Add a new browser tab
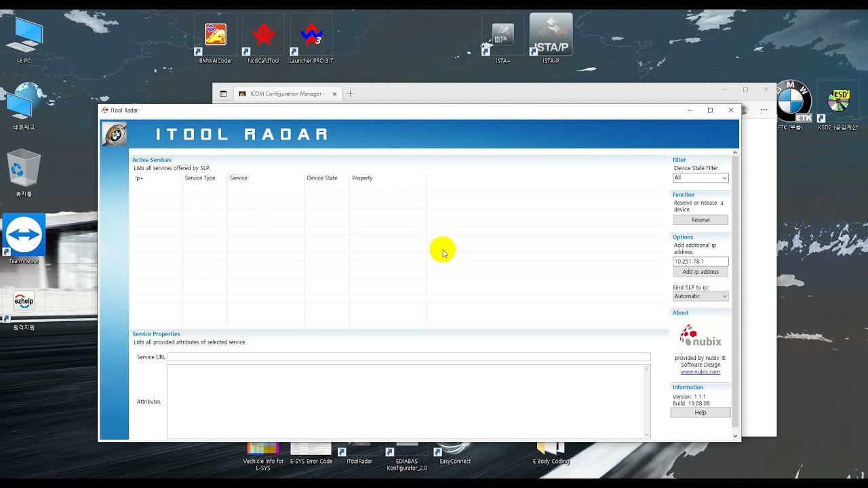The image size is (868, 488). pyautogui.click(x=351, y=94)
